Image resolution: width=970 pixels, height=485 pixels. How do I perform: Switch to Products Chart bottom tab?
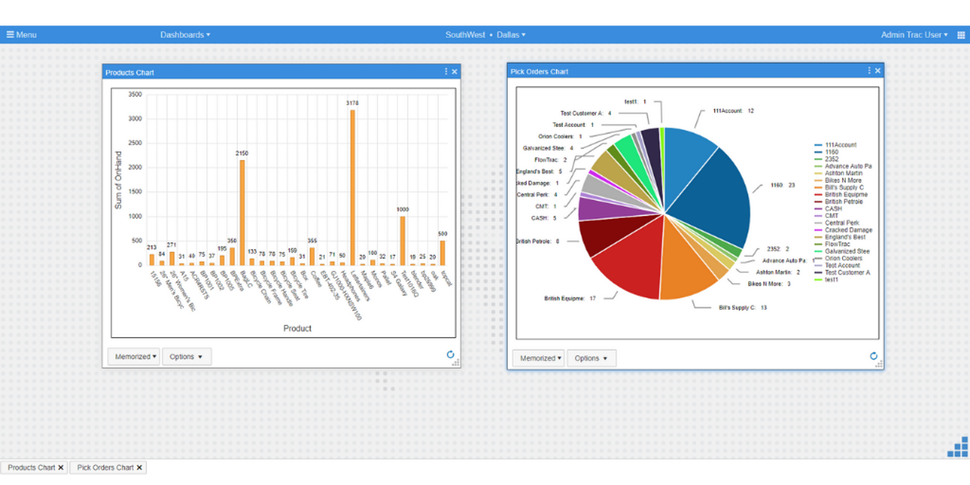pyautogui.click(x=31, y=468)
